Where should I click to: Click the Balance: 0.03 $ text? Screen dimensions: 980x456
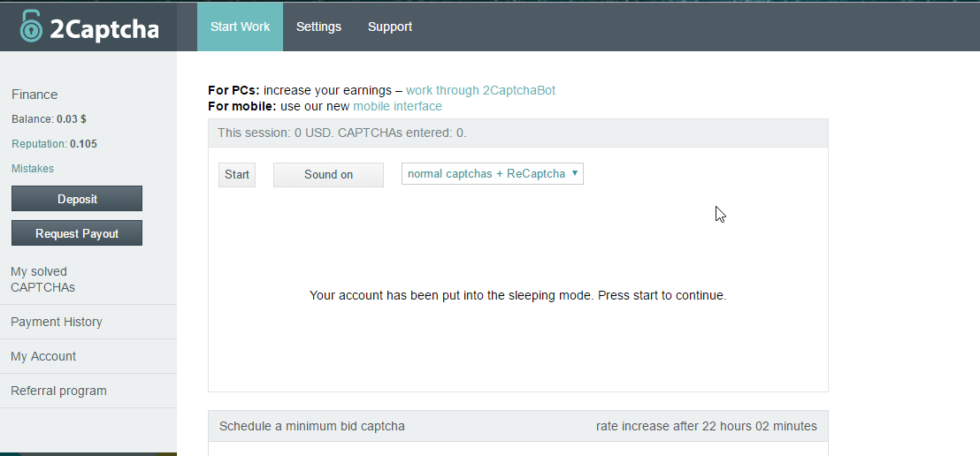[49, 118]
